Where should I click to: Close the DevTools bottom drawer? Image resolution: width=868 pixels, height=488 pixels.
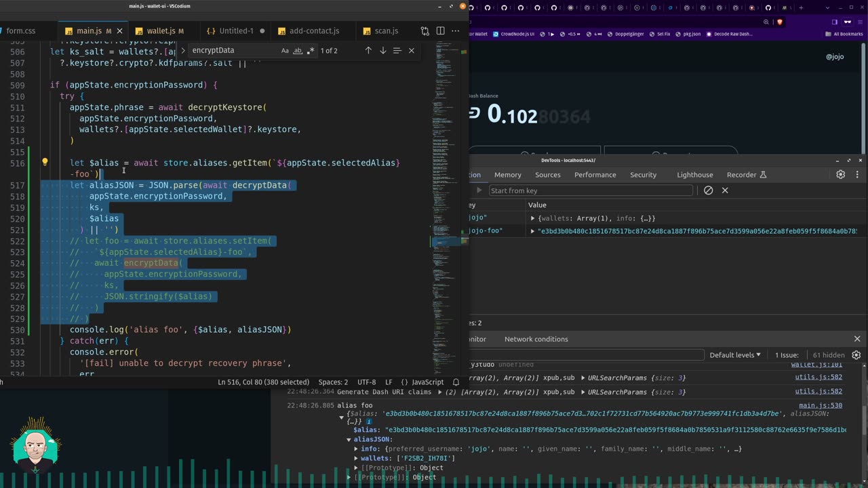click(857, 339)
